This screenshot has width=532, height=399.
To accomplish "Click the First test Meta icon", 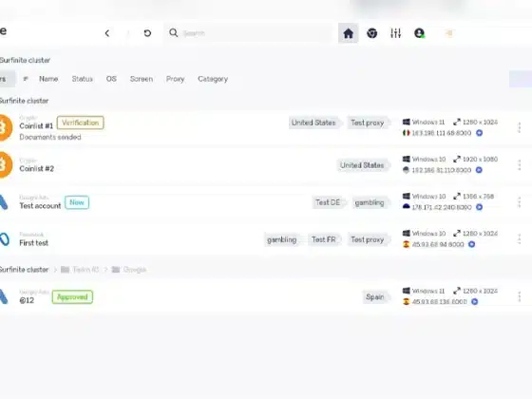I will [x=5, y=239].
